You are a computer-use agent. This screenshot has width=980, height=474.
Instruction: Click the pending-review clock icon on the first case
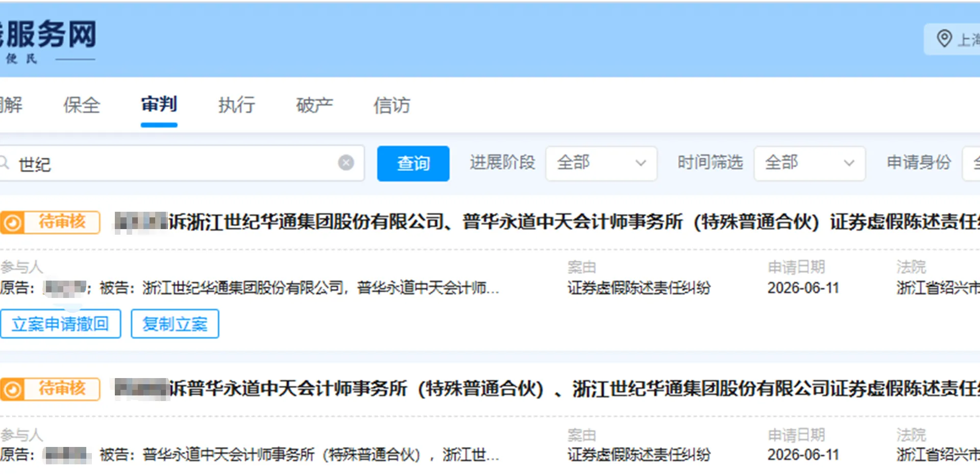(x=13, y=223)
